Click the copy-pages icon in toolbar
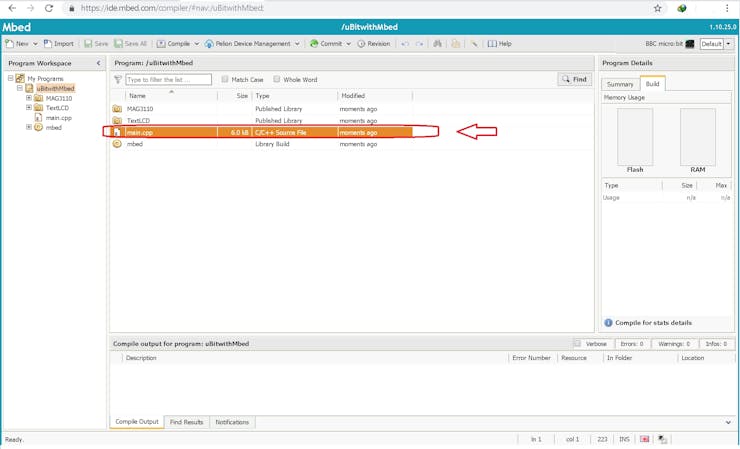Image resolution: width=740 pixels, height=449 pixels. [x=455, y=43]
